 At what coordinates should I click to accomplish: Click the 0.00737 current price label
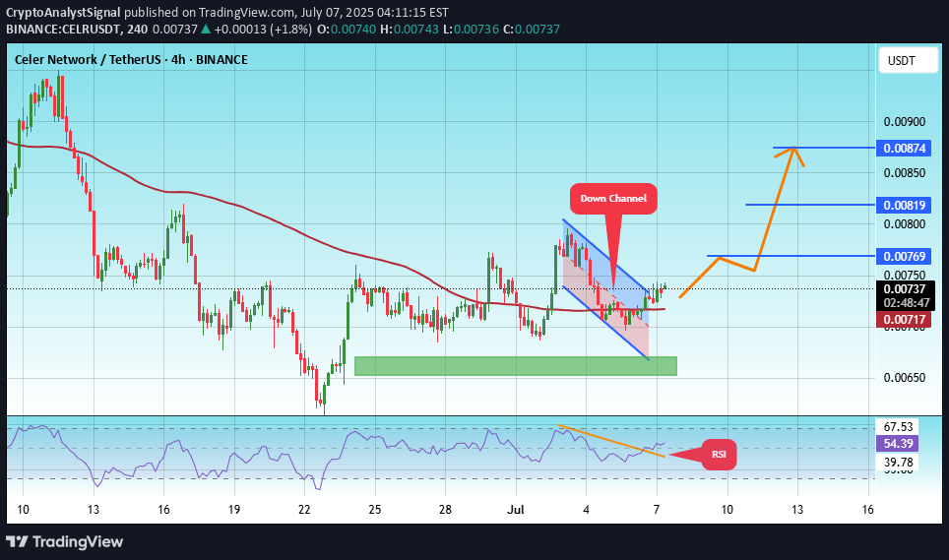pos(904,289)
